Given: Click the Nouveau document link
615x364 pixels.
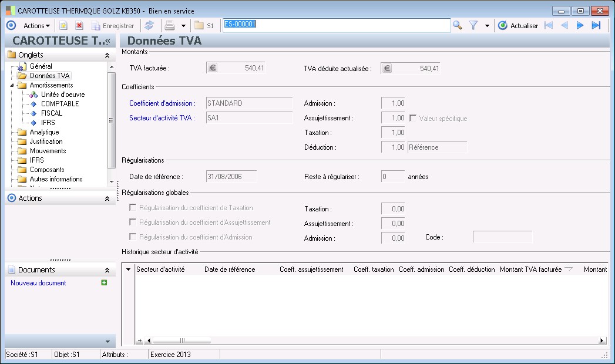Looking at the screenshot, I should coord(38,283).
